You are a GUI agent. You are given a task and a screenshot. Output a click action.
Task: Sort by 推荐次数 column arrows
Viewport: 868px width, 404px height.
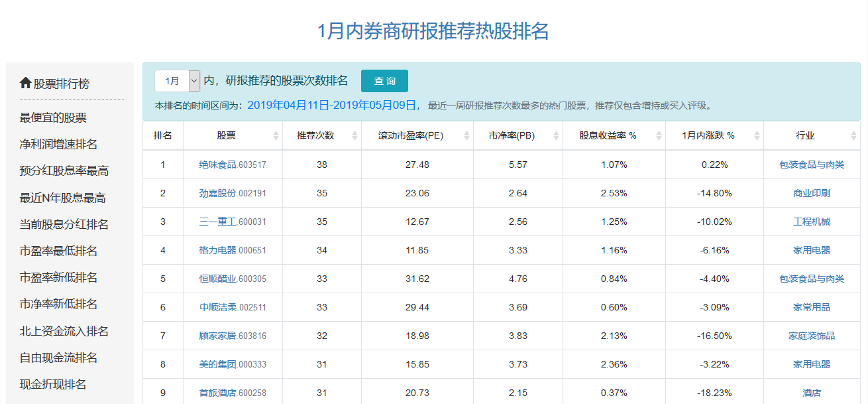354,135
